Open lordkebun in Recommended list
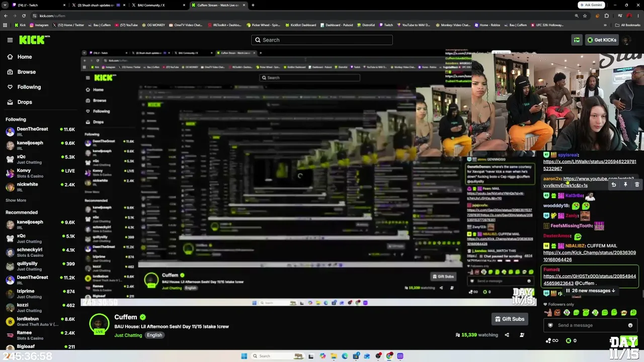 pyautogui.click(x=40, y=322)
